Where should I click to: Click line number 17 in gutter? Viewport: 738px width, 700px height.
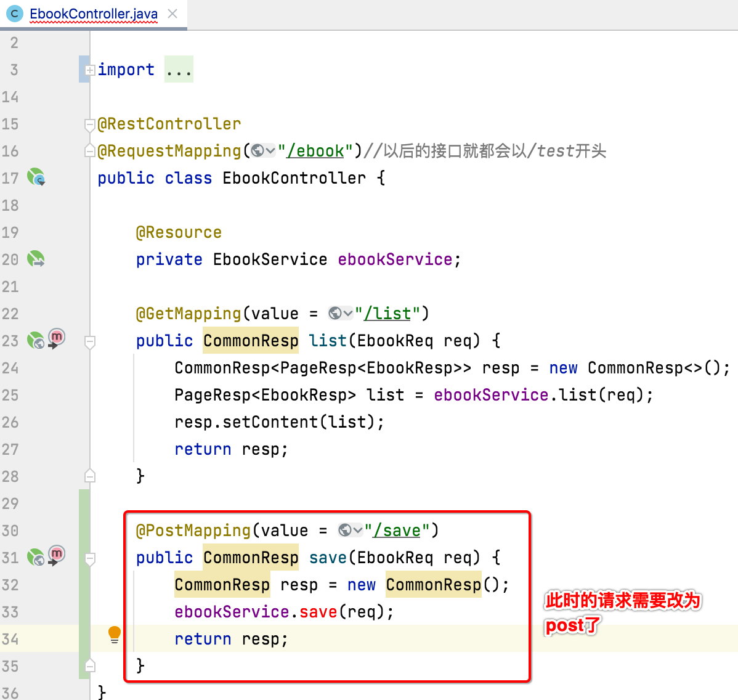[x=10, y=178]
